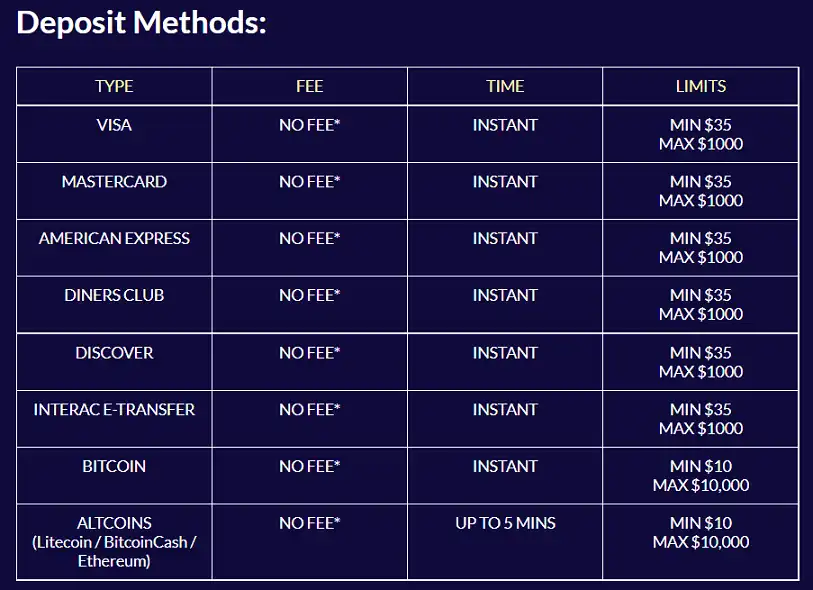The image size is (813, 590).
Task: Click the MASTERCARD deposit type cell
Action: click(114, 182)
